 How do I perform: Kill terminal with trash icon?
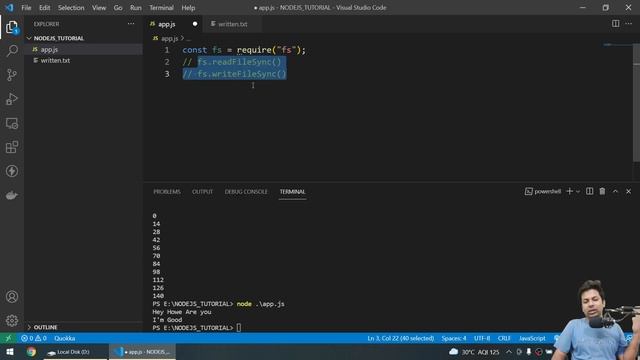coord(602,191)
